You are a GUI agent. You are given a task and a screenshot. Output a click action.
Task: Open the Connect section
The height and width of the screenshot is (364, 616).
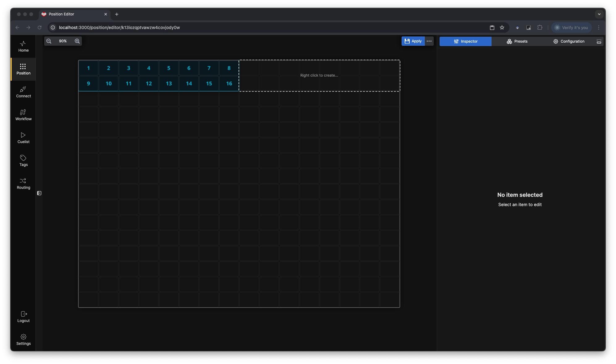tap(23, 92)
